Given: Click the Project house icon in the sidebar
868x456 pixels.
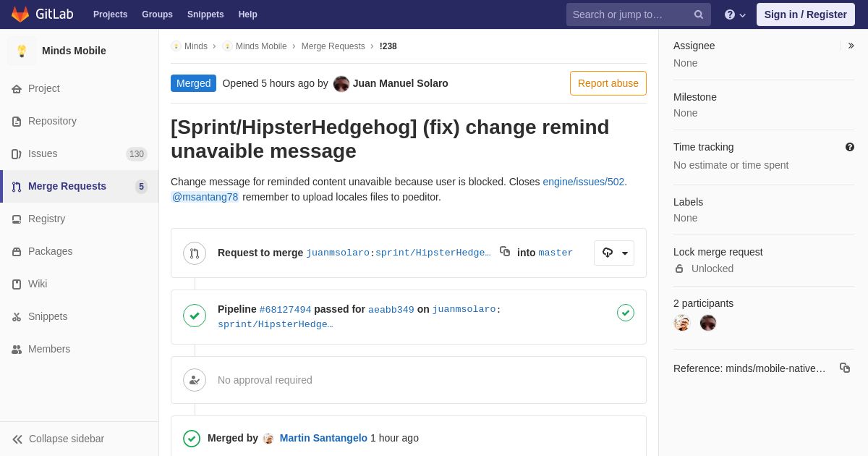Looking at the screenshot, I should coord(17,89).
